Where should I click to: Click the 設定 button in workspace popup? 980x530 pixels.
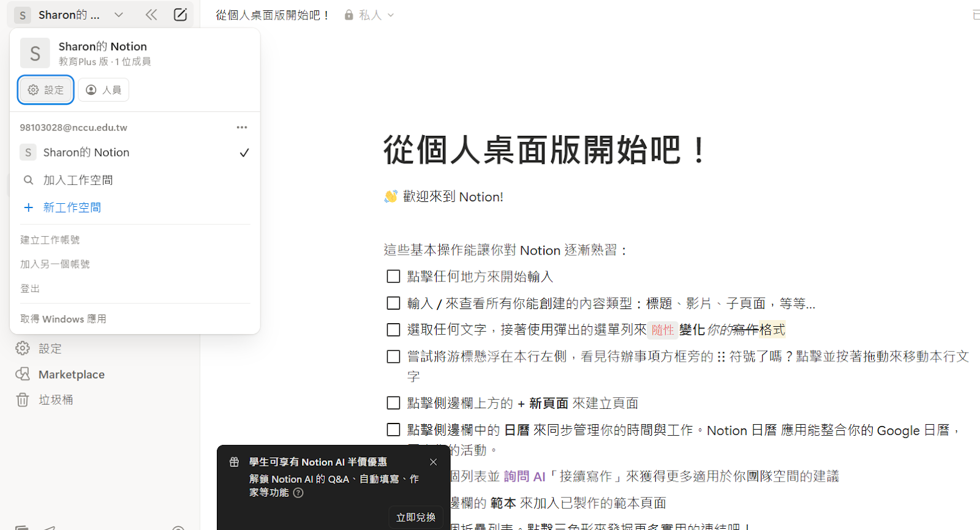tap(46, 90)
